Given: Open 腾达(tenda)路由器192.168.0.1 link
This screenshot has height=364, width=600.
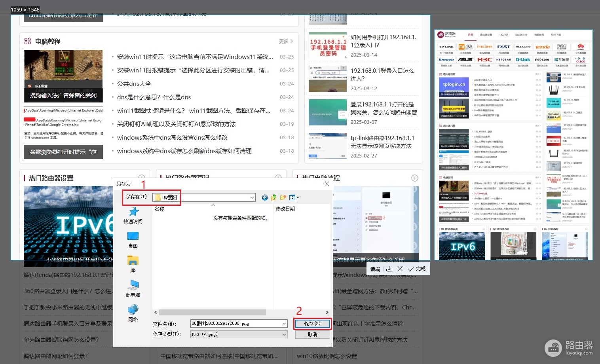Looking at the screenshot, I should tap(68, 275).
